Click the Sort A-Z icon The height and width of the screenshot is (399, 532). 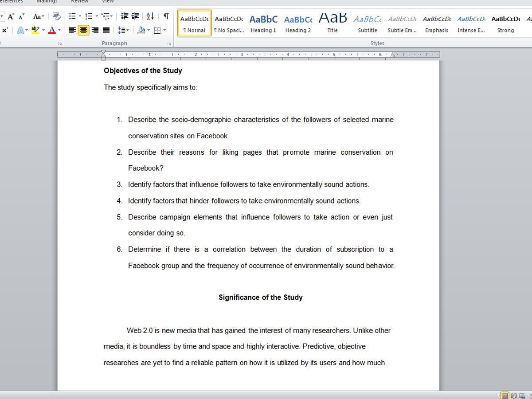(x=150, y=16)
